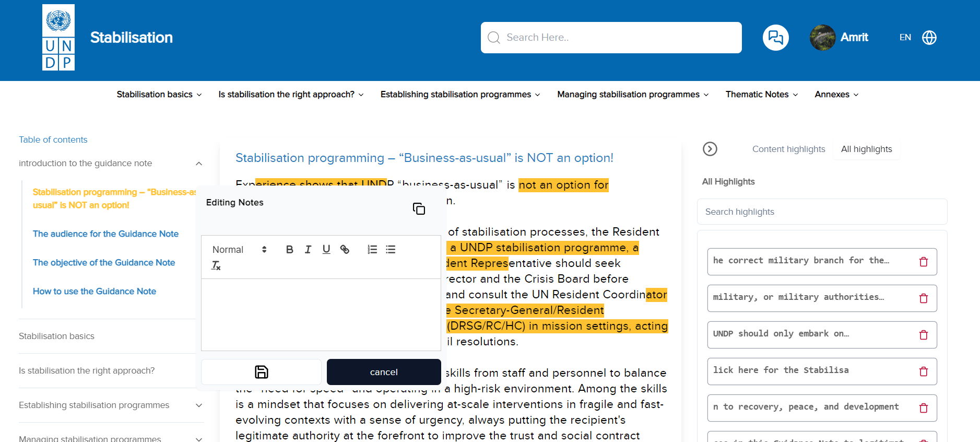Open the Normal text style dropdown
Viewport: 980px width, 442px height.
[x=240, y=250]
